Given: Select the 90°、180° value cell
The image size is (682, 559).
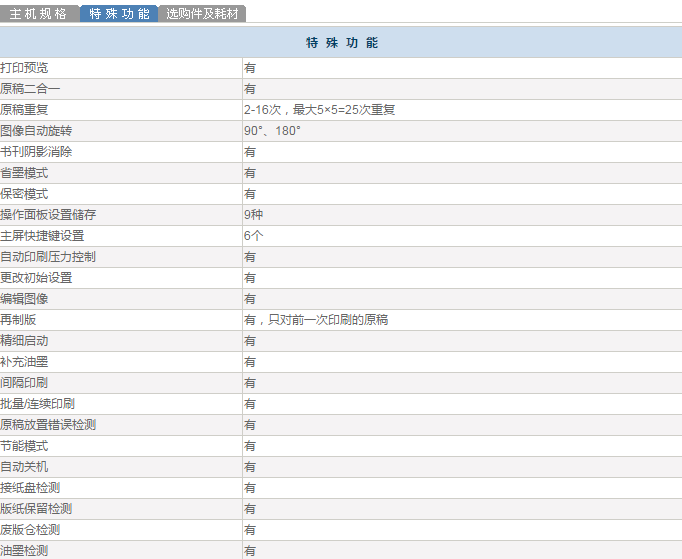Looking at the screenshot, I should coord(272,131).
